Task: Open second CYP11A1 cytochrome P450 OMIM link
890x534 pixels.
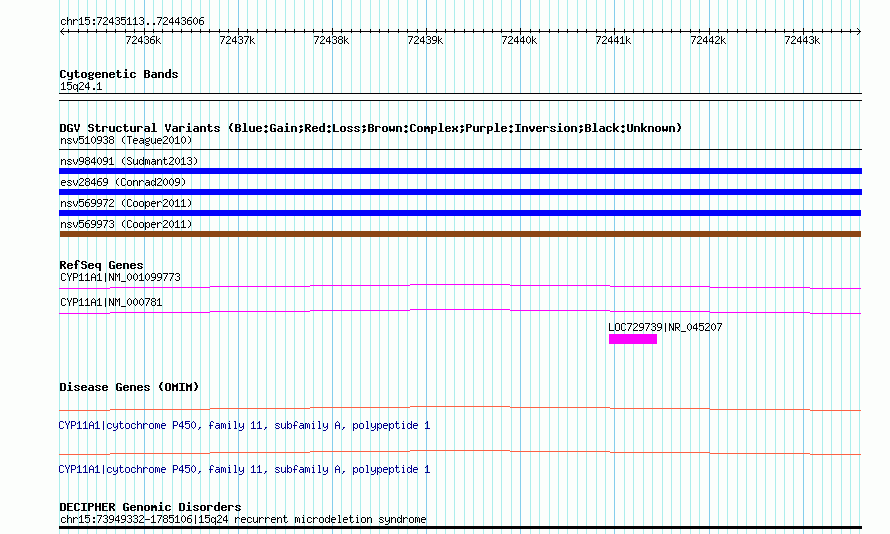Action: coord(244,469)
